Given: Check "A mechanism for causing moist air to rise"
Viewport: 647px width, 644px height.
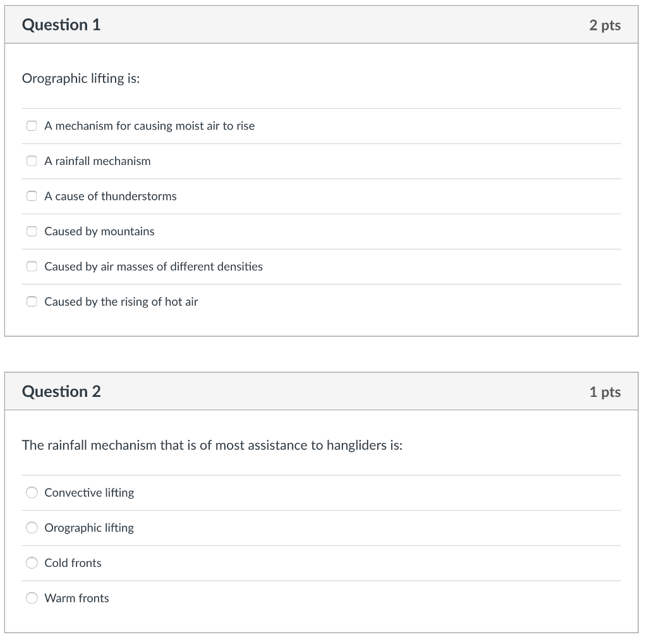Looking at the screenshot, I should [32, 126].
